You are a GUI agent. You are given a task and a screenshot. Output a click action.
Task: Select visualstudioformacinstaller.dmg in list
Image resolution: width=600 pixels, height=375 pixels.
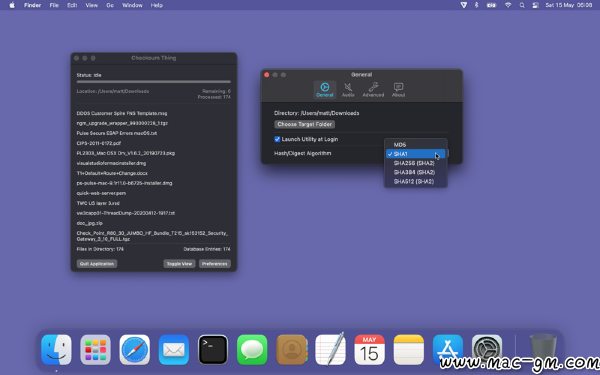tap(111, 163)
